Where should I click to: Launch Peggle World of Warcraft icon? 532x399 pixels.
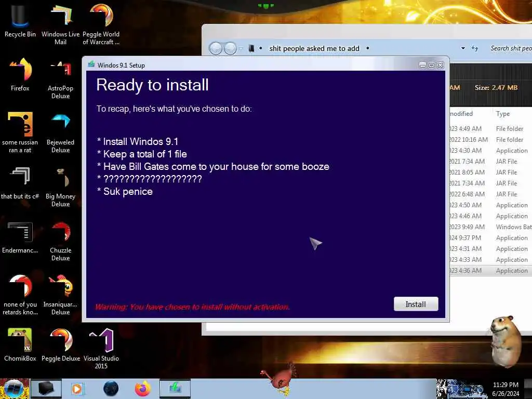tap(101, 24)
